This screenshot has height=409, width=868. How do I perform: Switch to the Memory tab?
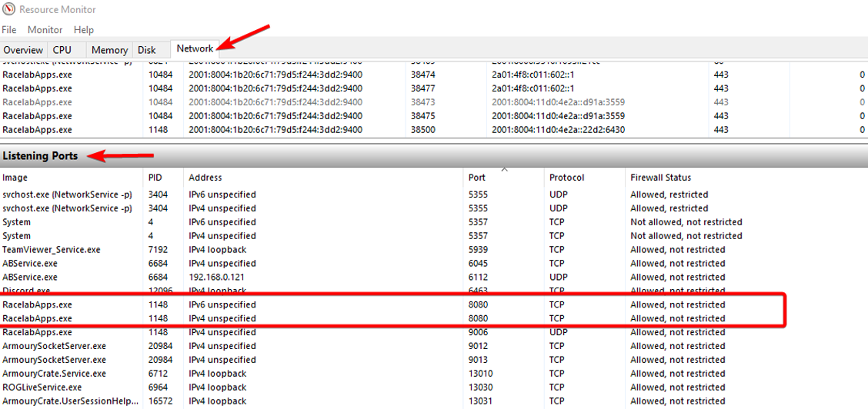tap(109, 50)
